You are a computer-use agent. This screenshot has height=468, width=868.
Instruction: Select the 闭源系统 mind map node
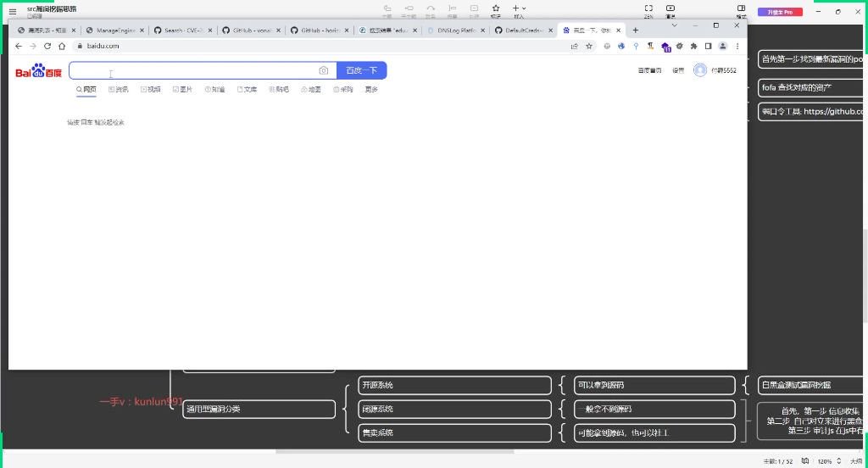point(454,409)
